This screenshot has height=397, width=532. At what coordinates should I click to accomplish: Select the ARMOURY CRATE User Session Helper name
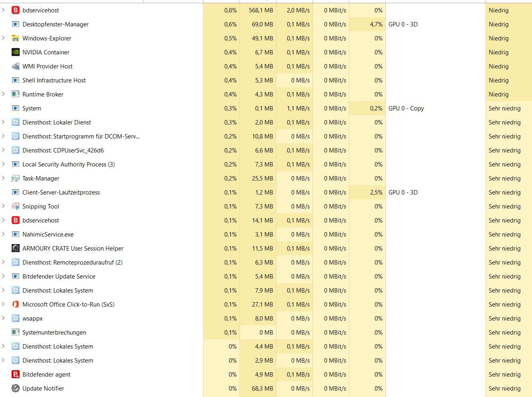point(73,249)
